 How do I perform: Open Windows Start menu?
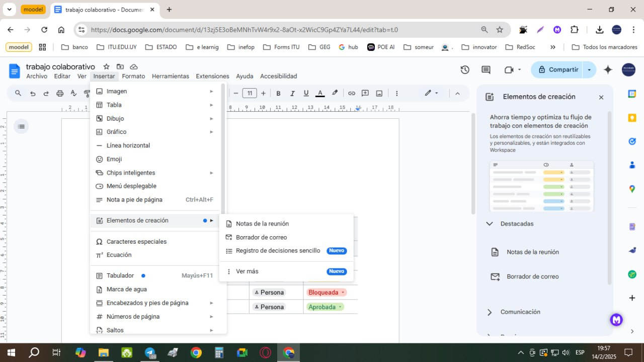[11, 352]
